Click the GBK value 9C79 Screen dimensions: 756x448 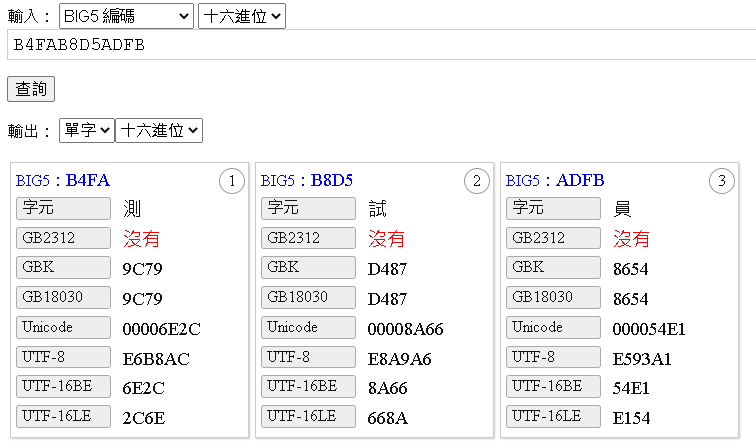142,269
